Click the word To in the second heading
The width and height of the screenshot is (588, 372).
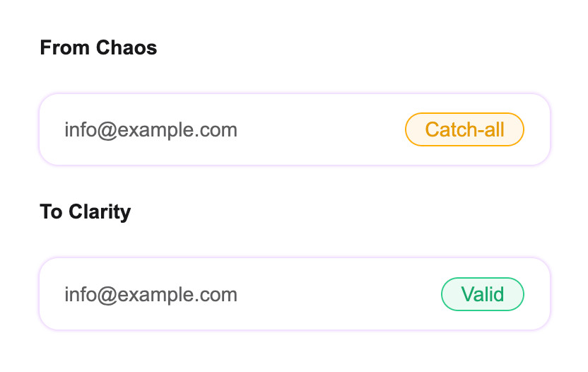click(51, 212)
